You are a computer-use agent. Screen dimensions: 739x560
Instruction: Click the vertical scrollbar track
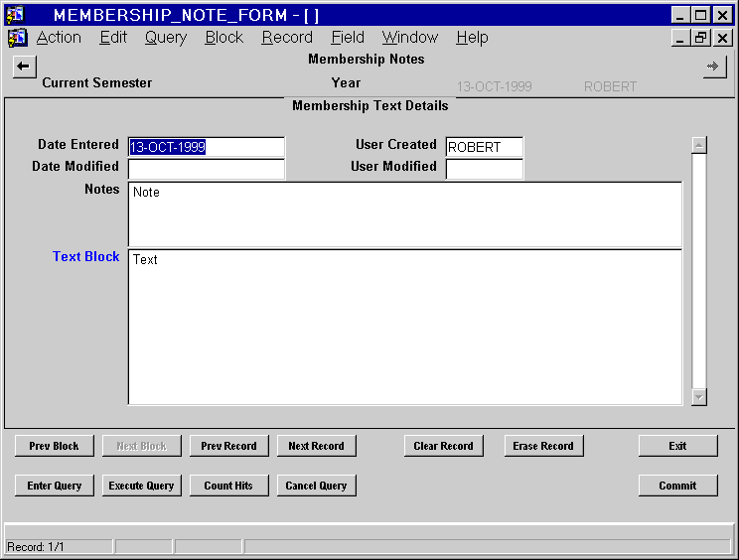pyautogui.click(x=699, y=271)
